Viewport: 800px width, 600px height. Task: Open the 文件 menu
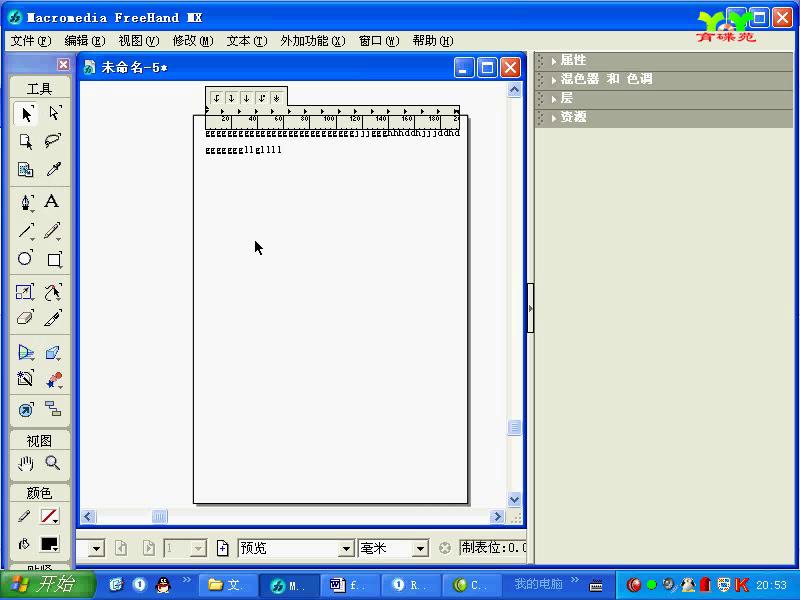(x=31, y=41)
